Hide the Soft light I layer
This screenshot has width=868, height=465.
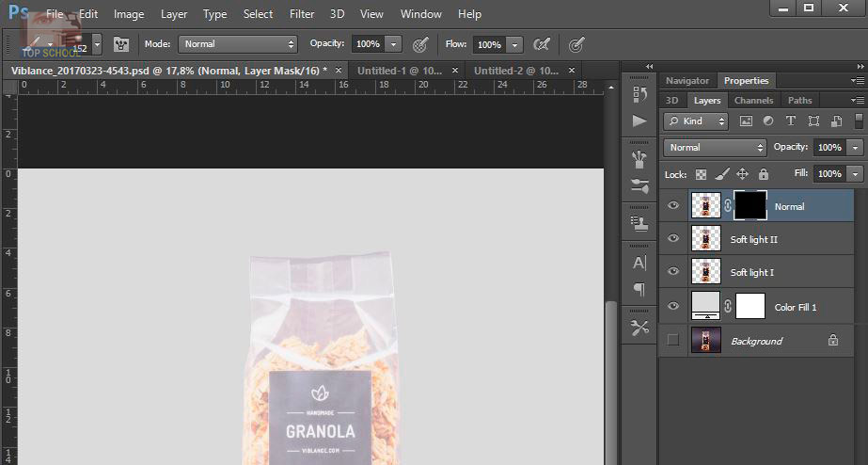(x=673, y=271)
